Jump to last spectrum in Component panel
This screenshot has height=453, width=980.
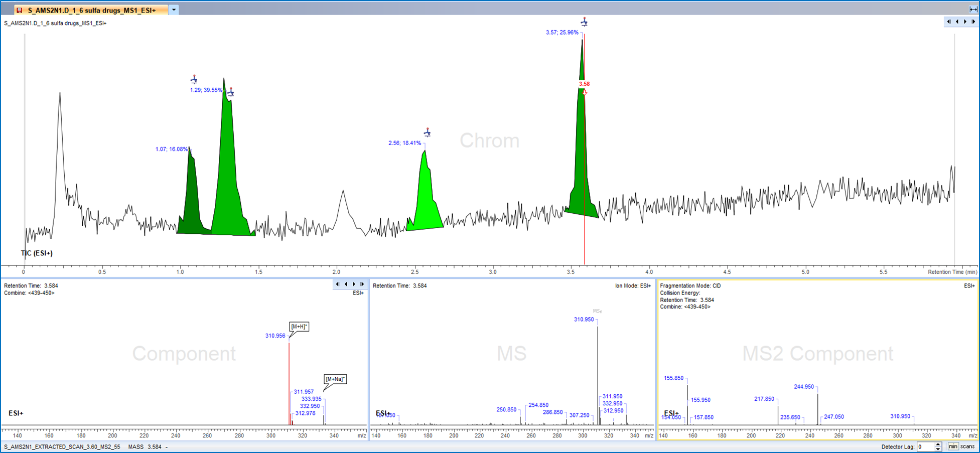pyautogui.click(x=362, y=284)
